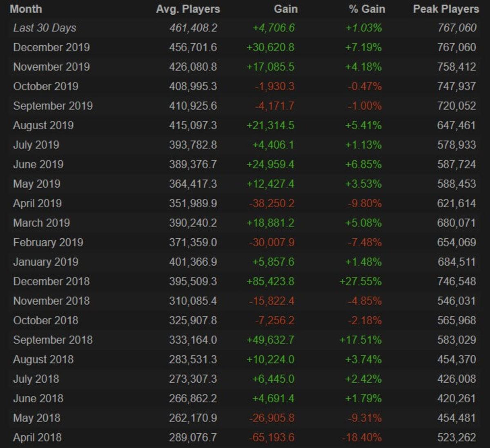Select the April 2018 row label
The height and width of the screenshot is (448, 490).
tap(37, 437)
